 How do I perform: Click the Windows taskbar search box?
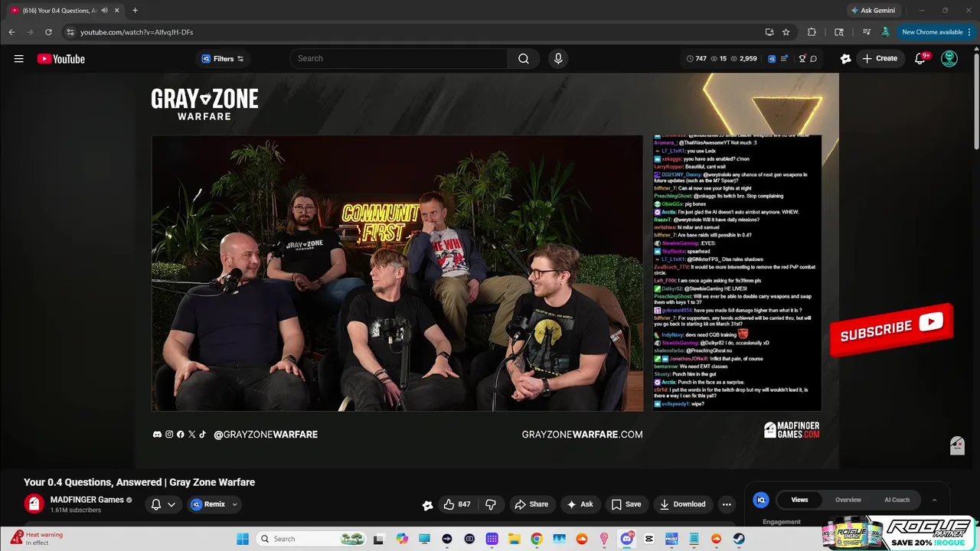pyautogui.click(x=311, y=539)
